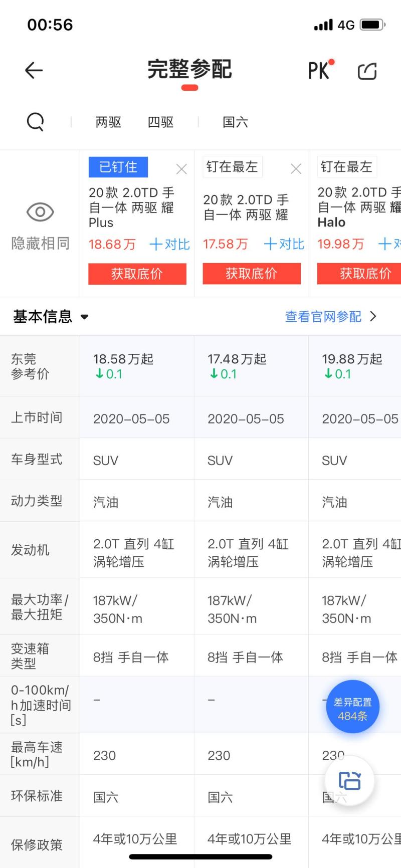
Task: Collapse the 基本信息 category arrow
Action: click(x=84, y=317)
